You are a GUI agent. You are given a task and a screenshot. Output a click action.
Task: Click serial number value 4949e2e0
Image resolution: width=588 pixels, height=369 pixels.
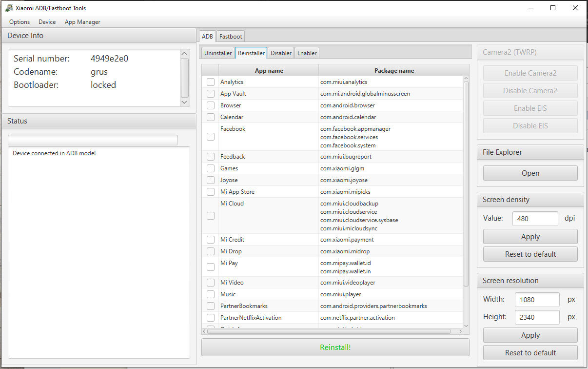(x=109, y=59)
